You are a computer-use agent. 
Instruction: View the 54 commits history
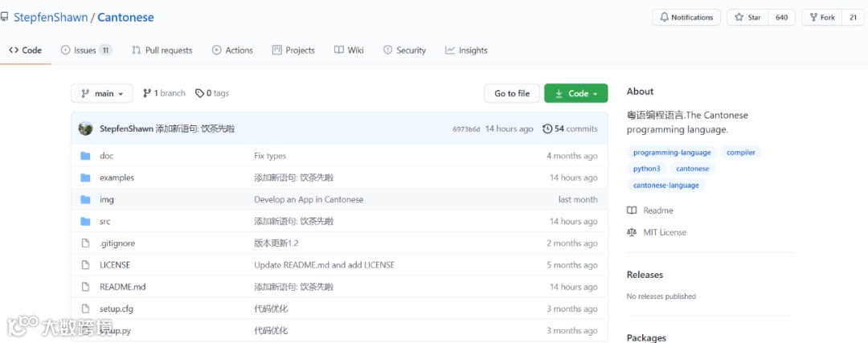pyautogui.click(x=570, y=129)
